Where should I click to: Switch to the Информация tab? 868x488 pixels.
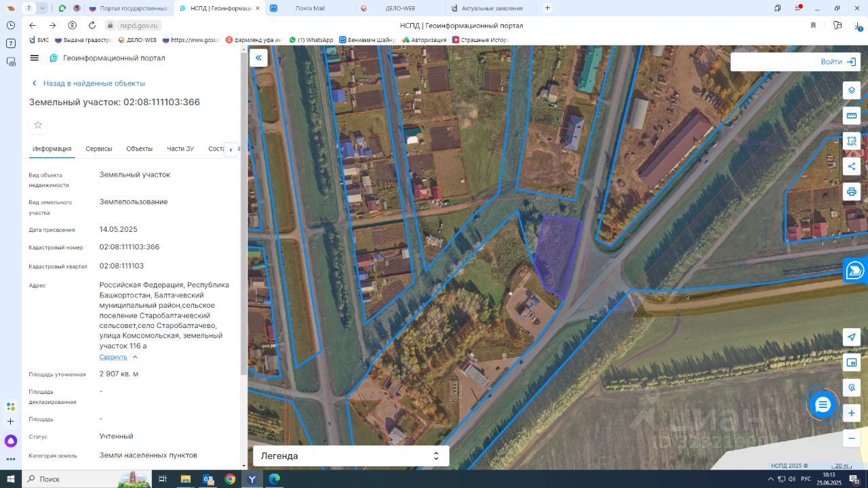pyautogui.click(x=52, y=148)
